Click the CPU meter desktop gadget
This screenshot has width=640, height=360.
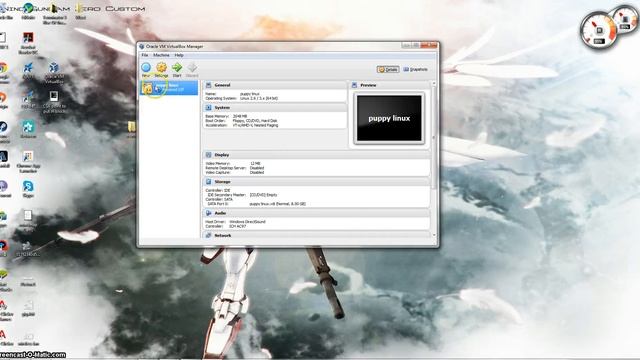[x=599, y=30]
